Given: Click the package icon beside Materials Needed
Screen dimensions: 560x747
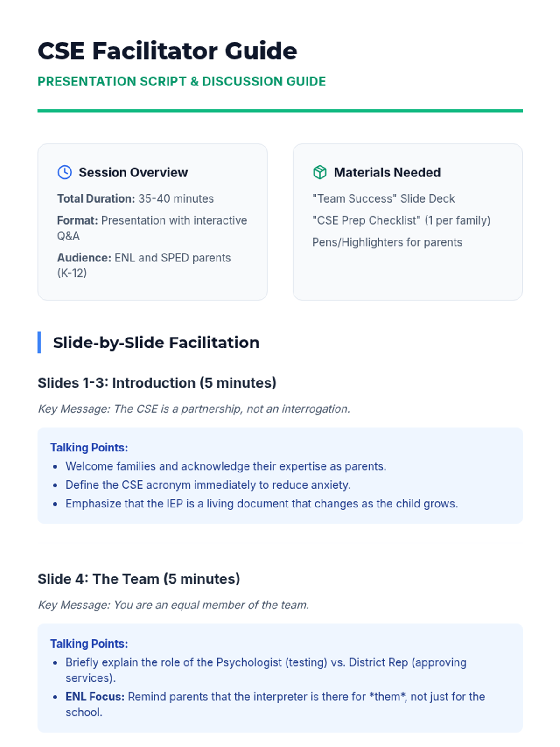Looking at the screenshot, I should click(x=320, y=172).
